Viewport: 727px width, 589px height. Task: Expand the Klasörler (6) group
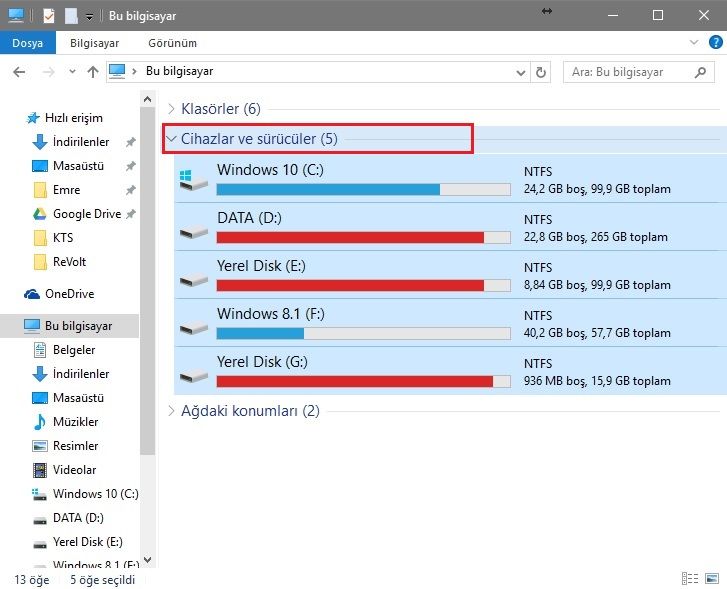tap(171, 109)
